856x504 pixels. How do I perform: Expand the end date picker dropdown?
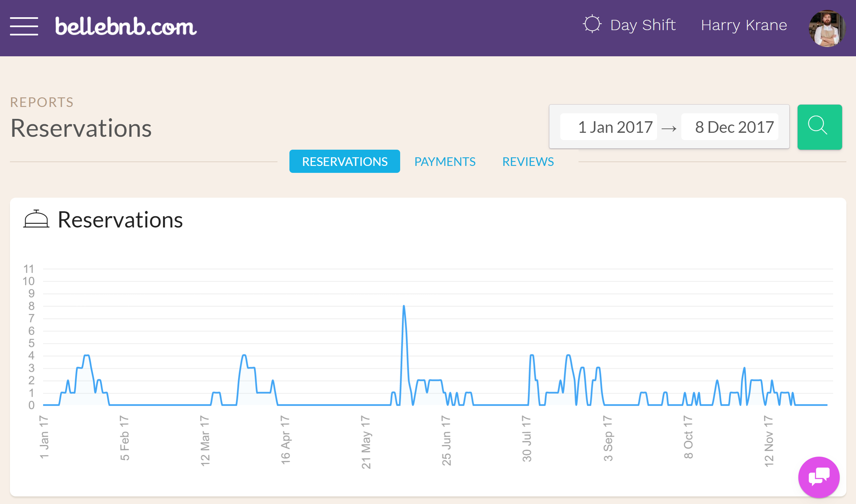tap(735, 126)
